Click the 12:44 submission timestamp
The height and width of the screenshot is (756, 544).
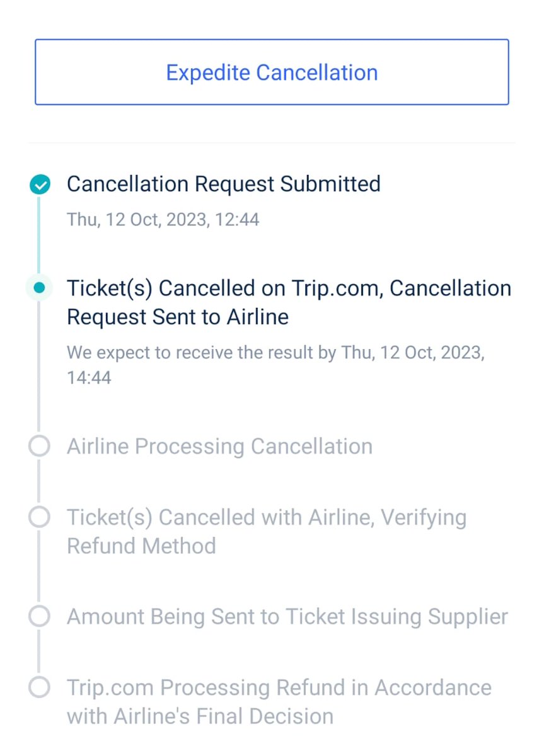[163, 220]
